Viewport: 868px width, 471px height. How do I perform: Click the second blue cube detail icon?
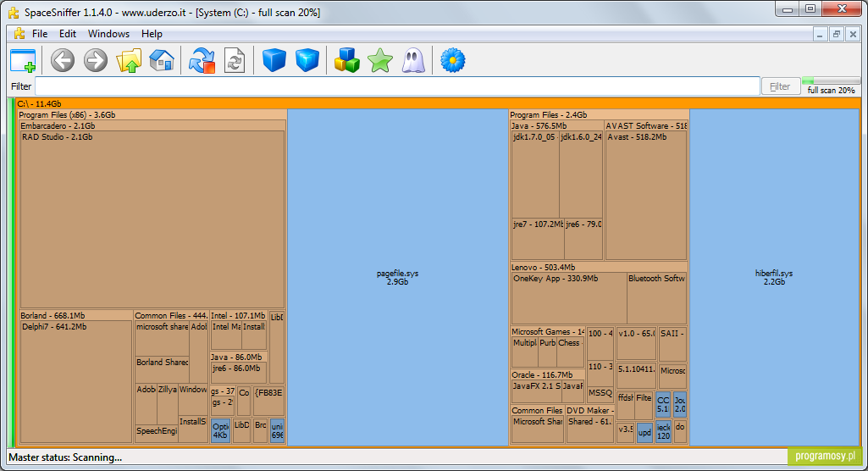point(307,60)
